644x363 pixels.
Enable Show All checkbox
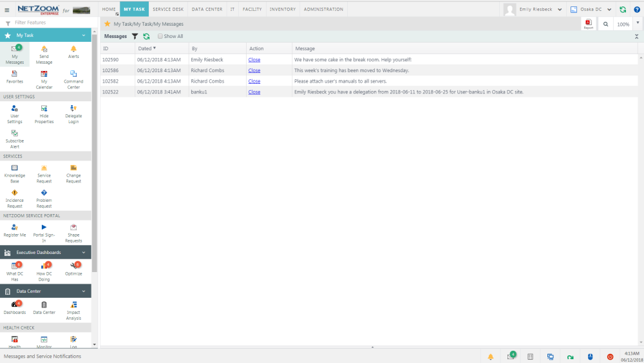coord(160,36)
